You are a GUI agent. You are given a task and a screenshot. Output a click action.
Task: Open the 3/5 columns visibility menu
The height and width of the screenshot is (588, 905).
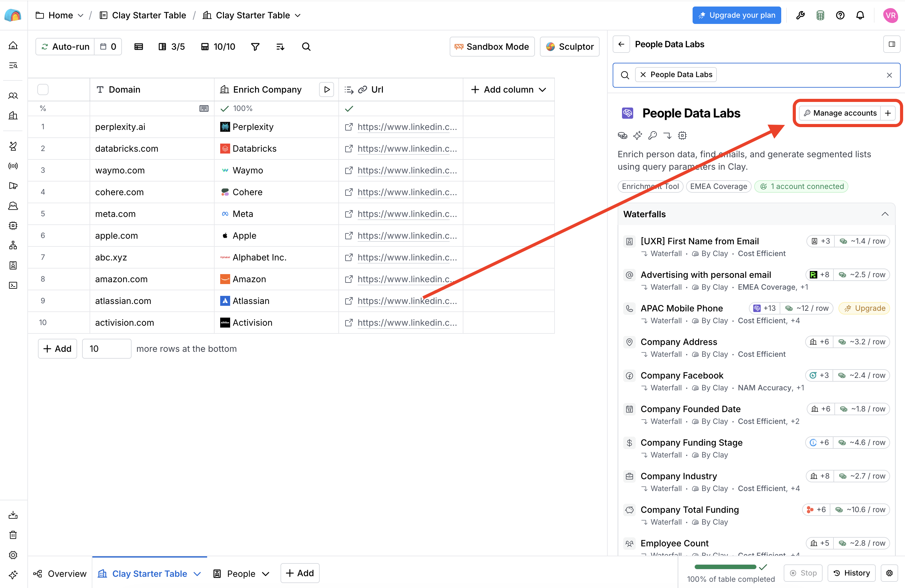coord(171,47)
